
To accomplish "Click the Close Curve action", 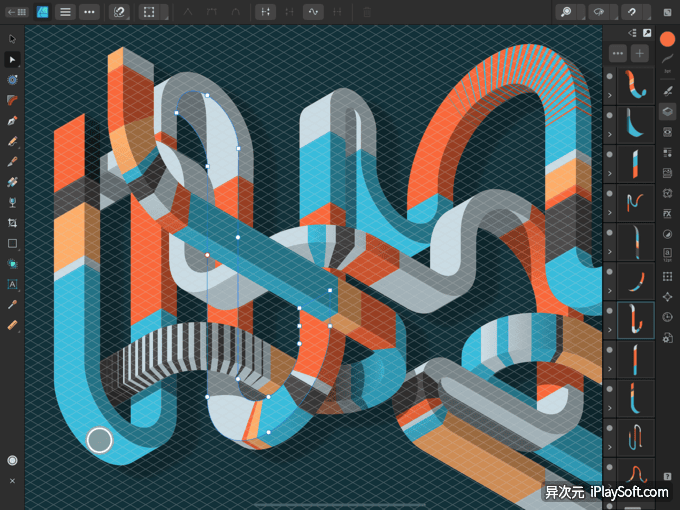I will 289,12.
